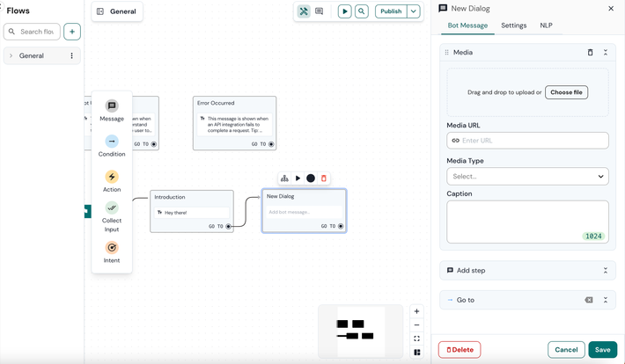
Task: Switch to the Settings tab
Action: tap(513, 25)
